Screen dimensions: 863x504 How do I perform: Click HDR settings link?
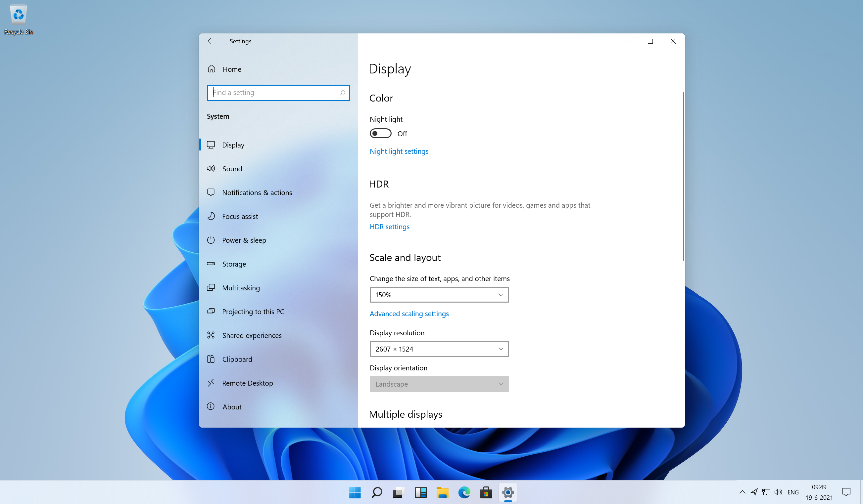(x=389, y=226)
